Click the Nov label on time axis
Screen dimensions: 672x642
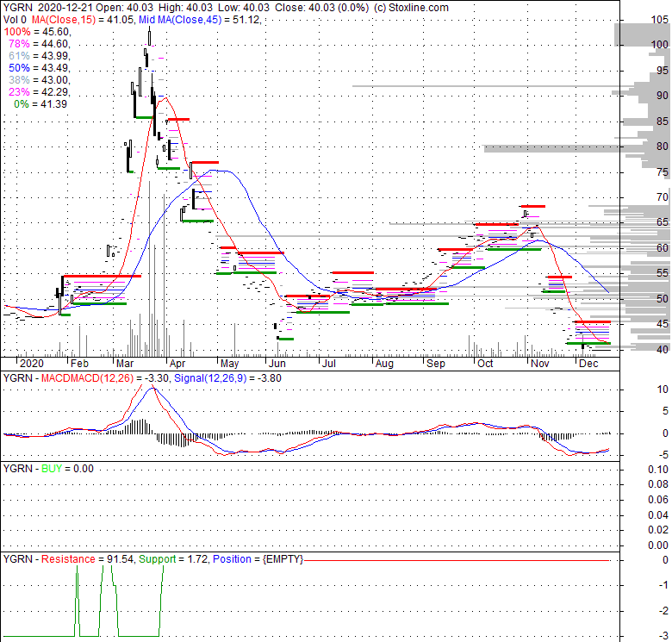pos(539,364)
